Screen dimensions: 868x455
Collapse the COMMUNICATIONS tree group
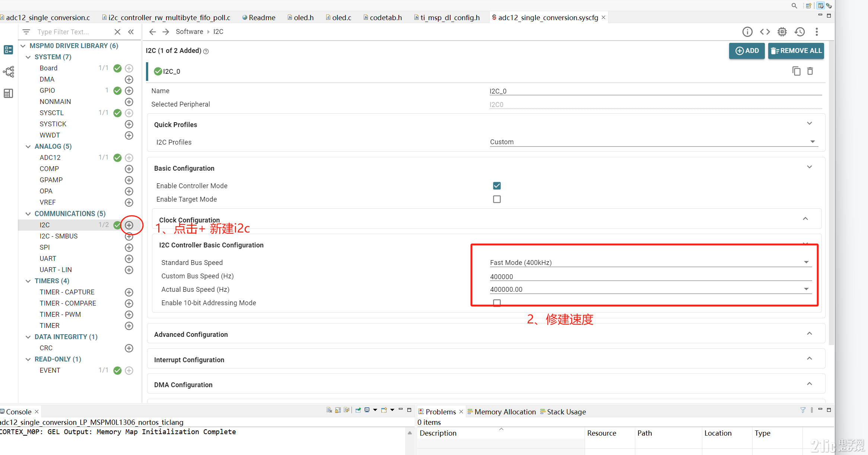tap(28, 214)
